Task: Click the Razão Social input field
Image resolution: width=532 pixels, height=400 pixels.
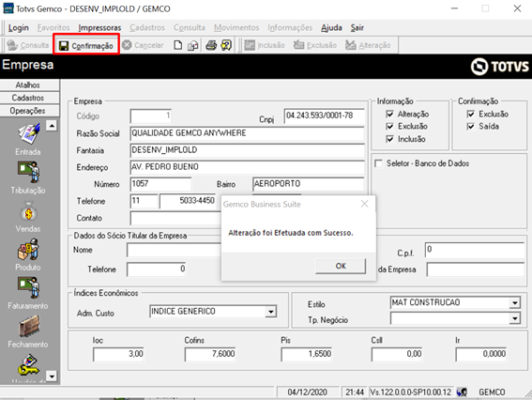Action: pos(247,133)
